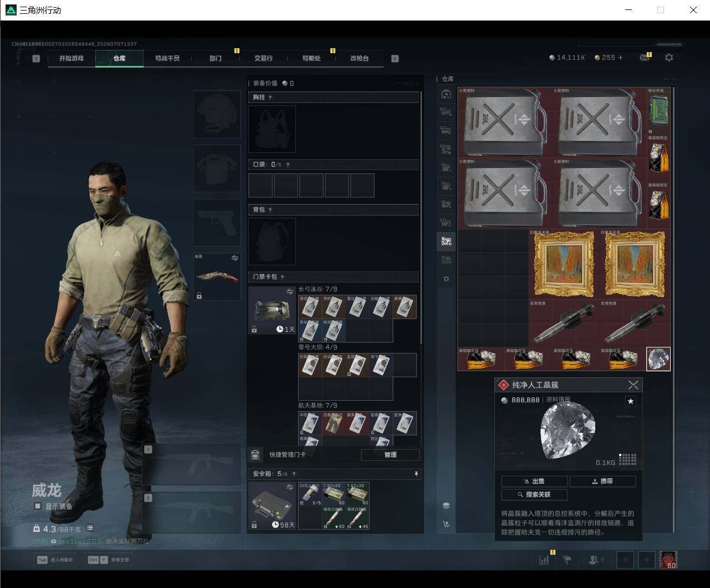Select the safe box with 58天 timer

point(272,506)
